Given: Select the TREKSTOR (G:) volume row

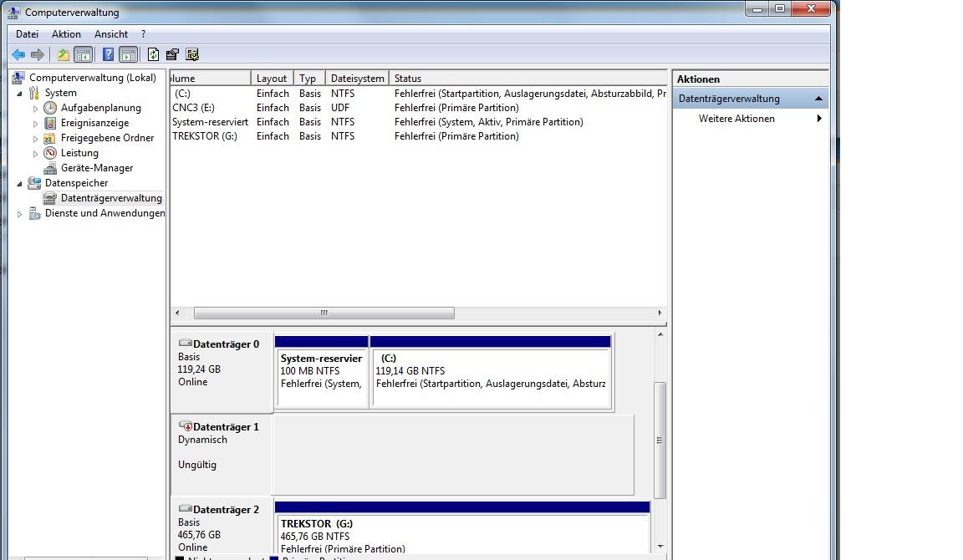Looking at the screenshot, I should point(418,135).
